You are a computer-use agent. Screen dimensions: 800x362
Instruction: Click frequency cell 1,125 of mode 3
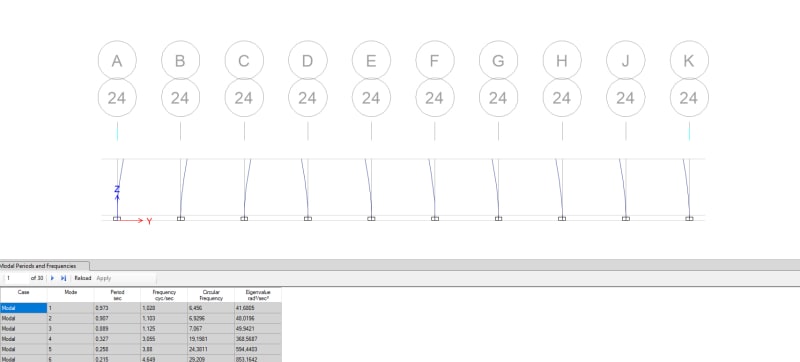click(x=164, y=328)
